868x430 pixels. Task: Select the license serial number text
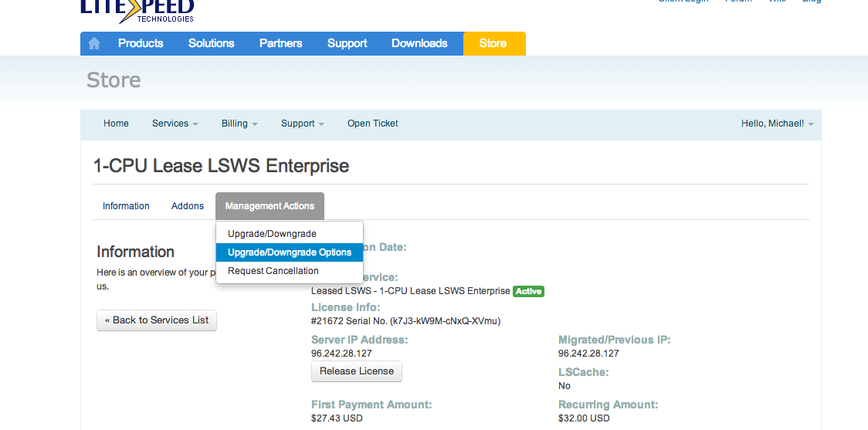(405, 321)
